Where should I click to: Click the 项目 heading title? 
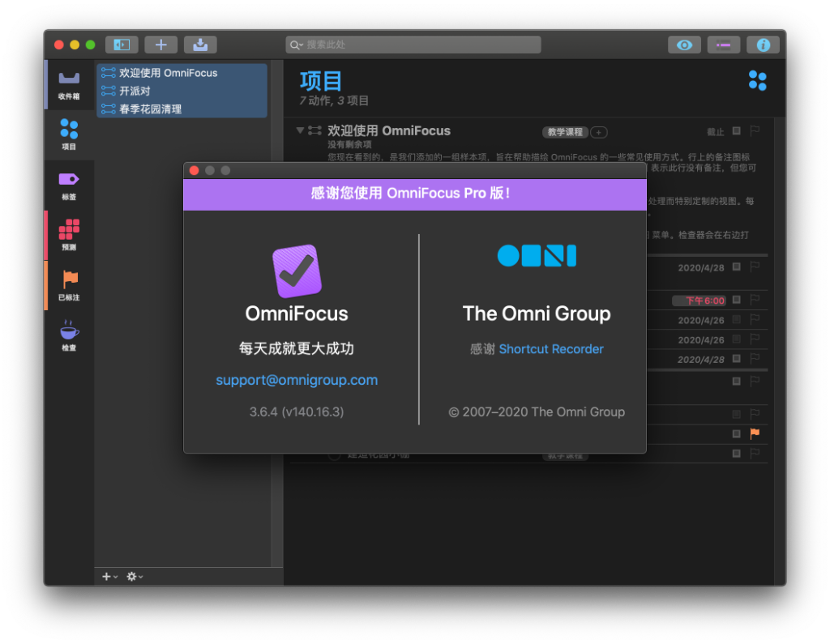[x=321, y=81]
